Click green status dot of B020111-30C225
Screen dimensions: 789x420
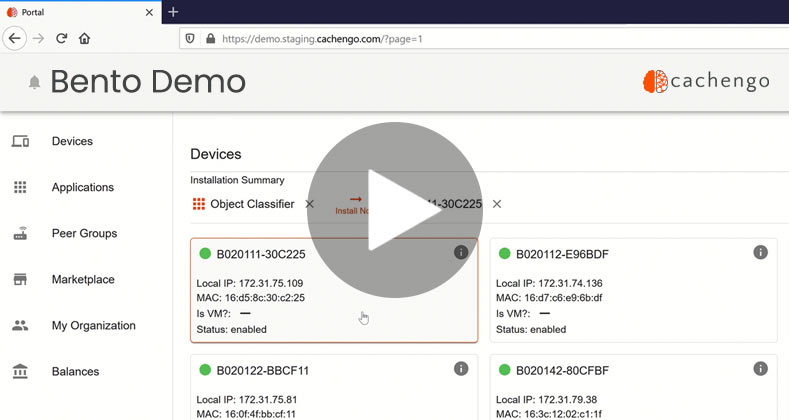205,254
